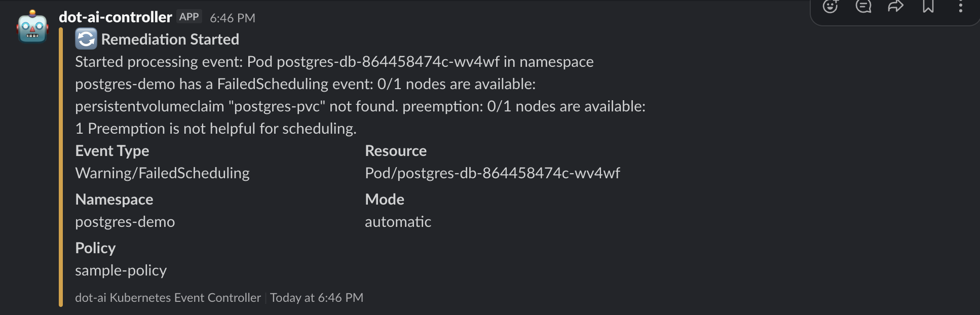Click the Pod/postgres-db-864458474c-wv4wf resource value

click(493, 173)
